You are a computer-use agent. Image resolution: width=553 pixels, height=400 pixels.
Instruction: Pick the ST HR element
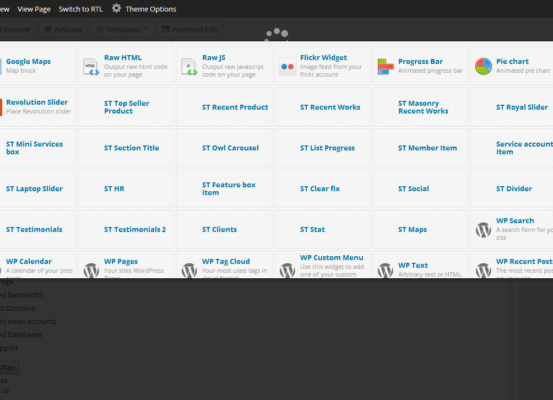[x=126, y=188]
